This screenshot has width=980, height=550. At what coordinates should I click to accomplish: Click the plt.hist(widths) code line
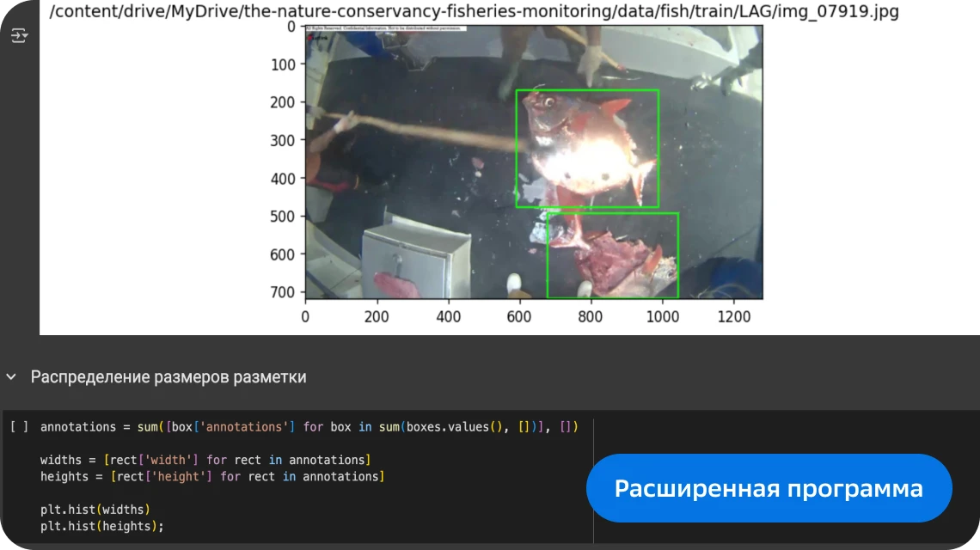tap(95, 510)
